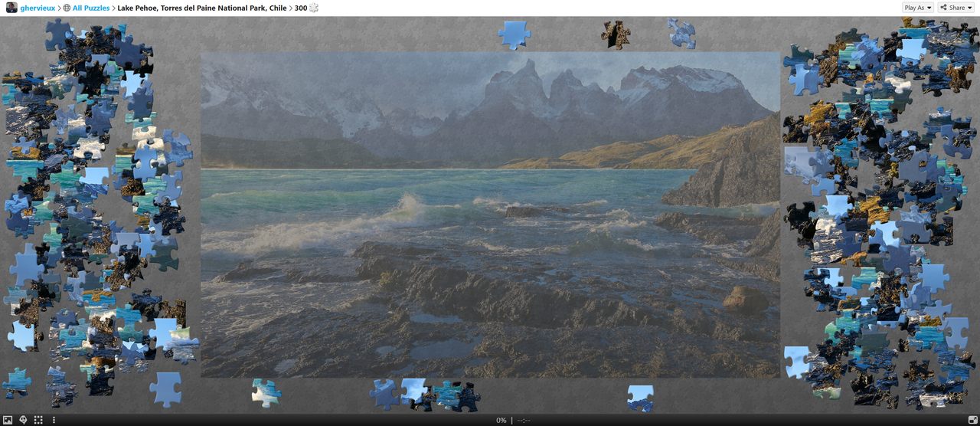980x426 pixels.
Task: Click the ghervieux avatar image
Action: coord(11,8)
